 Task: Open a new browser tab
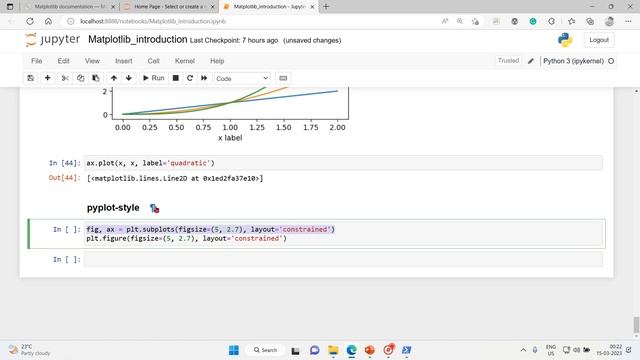[x=326, y=7]
